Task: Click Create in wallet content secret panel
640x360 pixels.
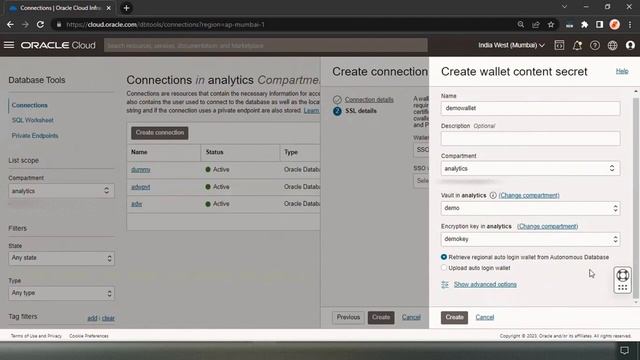Action: click(454, 317)
